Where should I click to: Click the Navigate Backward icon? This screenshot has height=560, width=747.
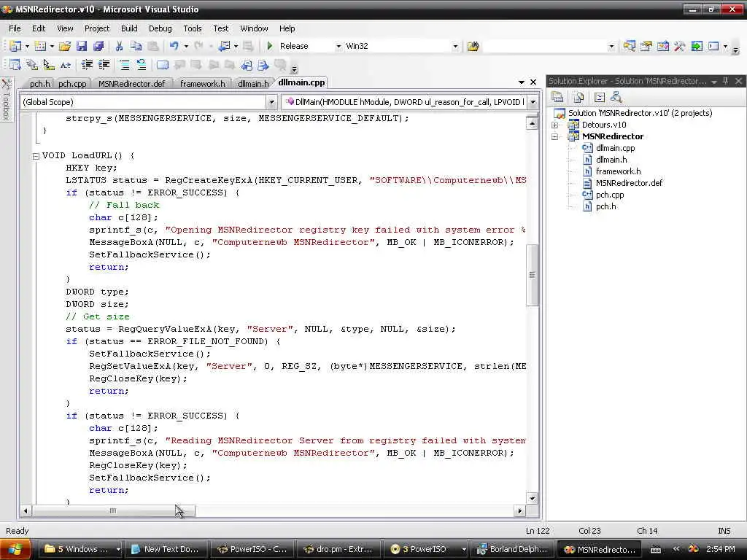[x=224, y=46]
